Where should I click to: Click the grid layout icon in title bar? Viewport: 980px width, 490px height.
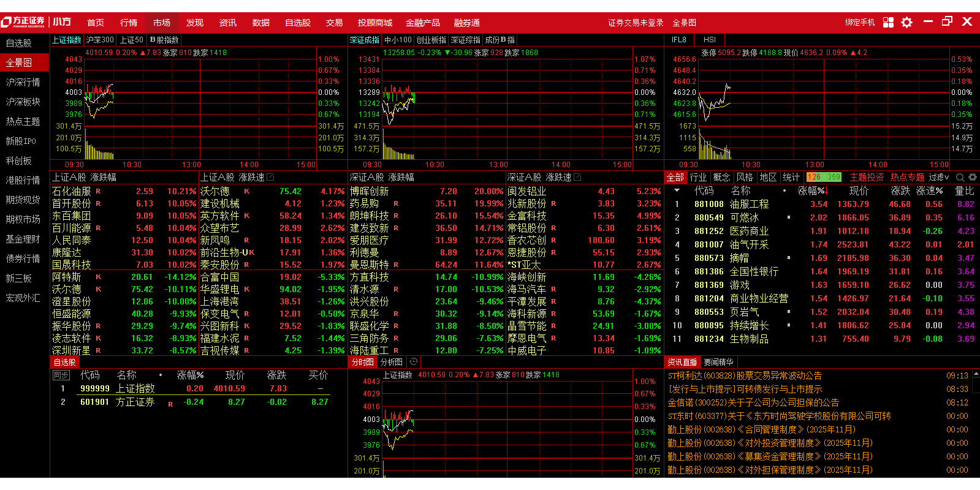click(888, 23)
